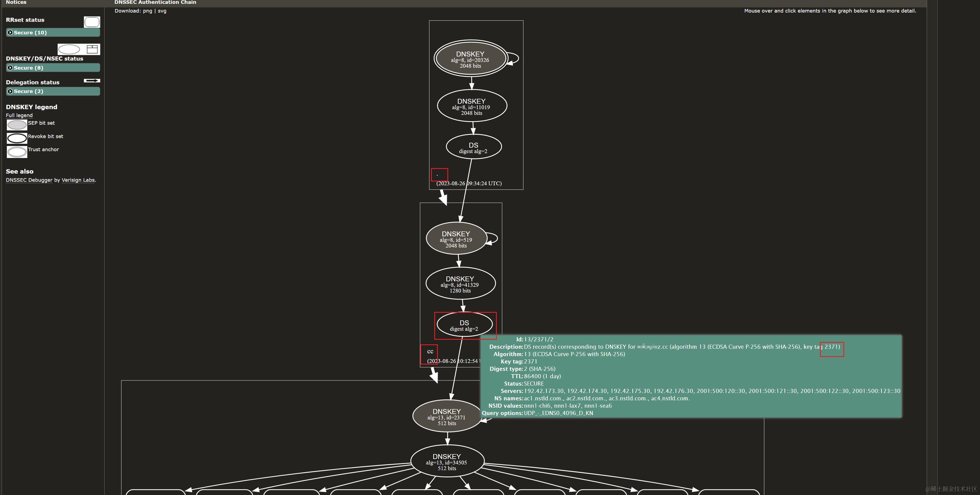Viewport: 980px width, 495px height.
Task: Click the root zone DS node
Action: tap(473, 147)
